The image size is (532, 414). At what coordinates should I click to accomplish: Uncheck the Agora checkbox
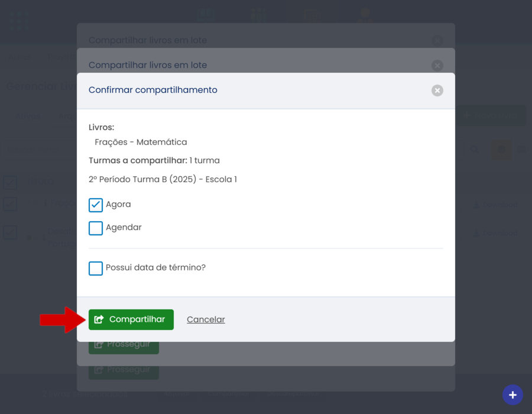96,205
